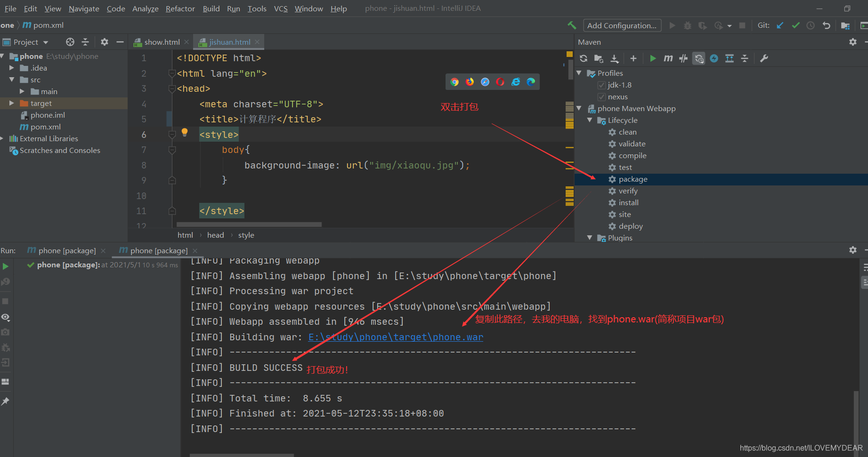The image size is (868, 457).
Task: Open run-with-coverage dropdown arrow
Action: [730, 26]
